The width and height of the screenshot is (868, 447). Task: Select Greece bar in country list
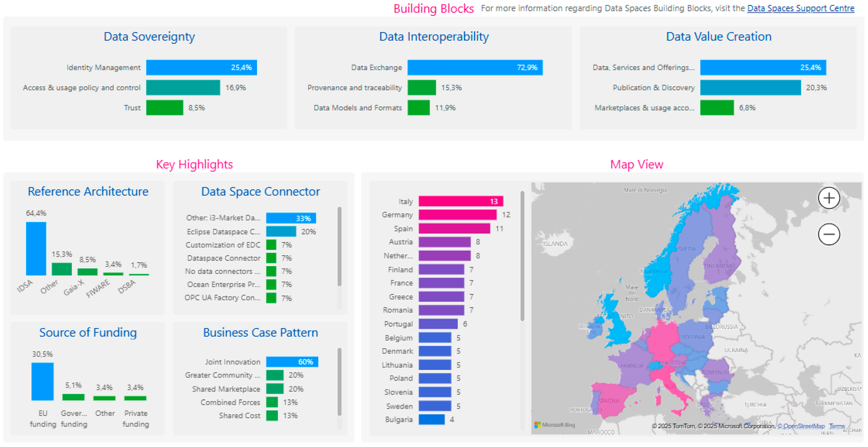[x=441, y=297]
